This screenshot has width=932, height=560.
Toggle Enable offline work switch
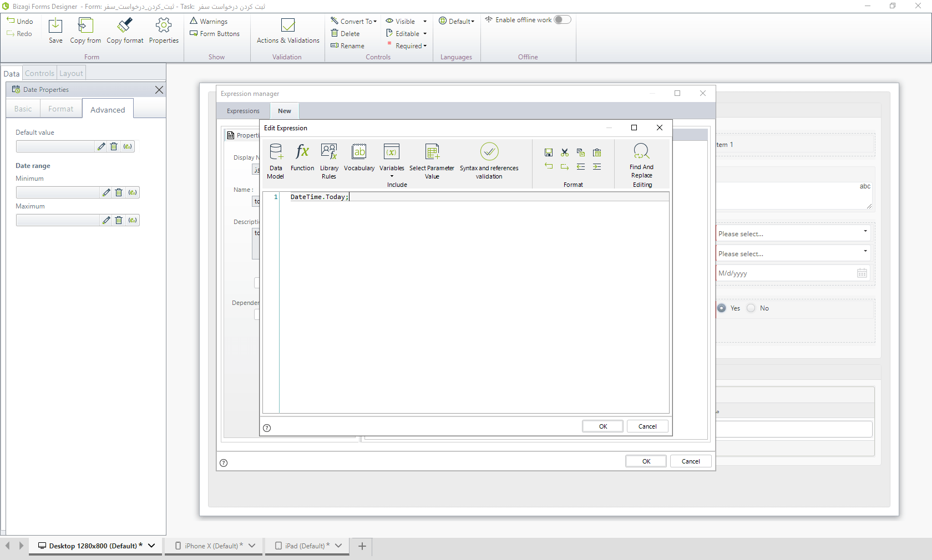tap(563, 19)
